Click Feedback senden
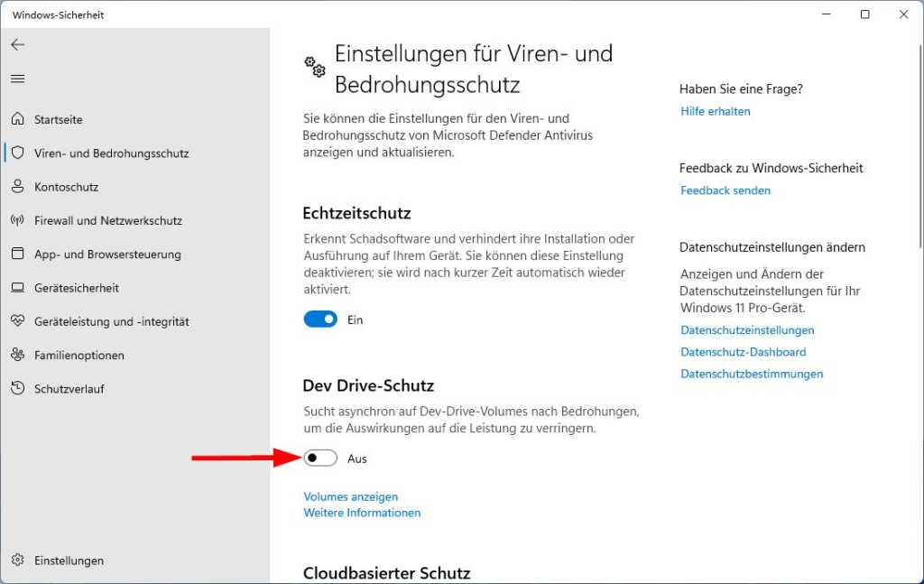 coord(725,190)
